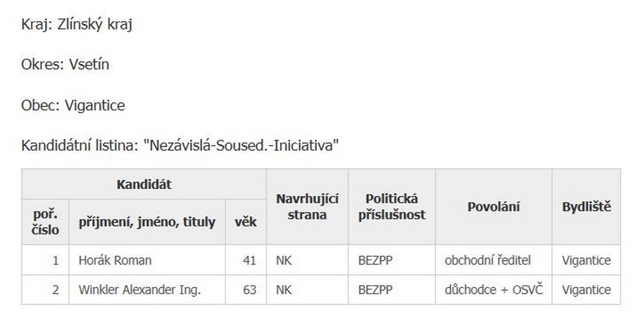
Task: Click the 'příjmení, jméno, tituly' column header
Action: [x=147, y=223]
